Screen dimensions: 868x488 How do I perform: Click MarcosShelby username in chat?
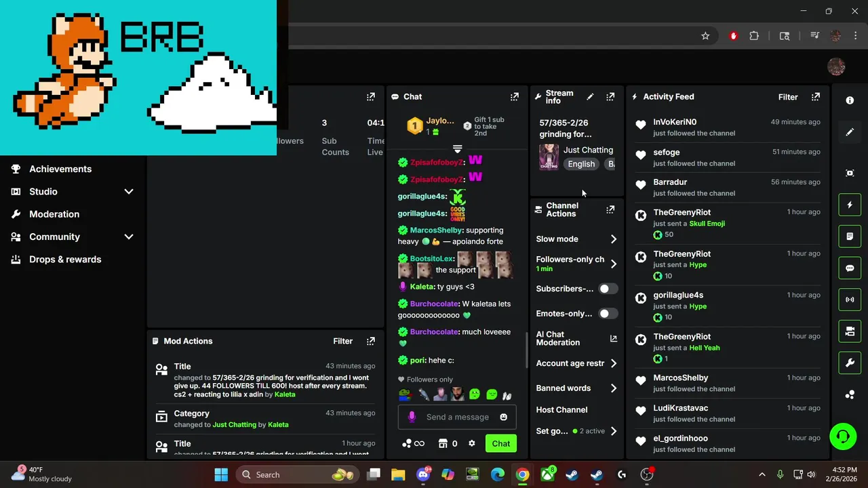[436, 230]
